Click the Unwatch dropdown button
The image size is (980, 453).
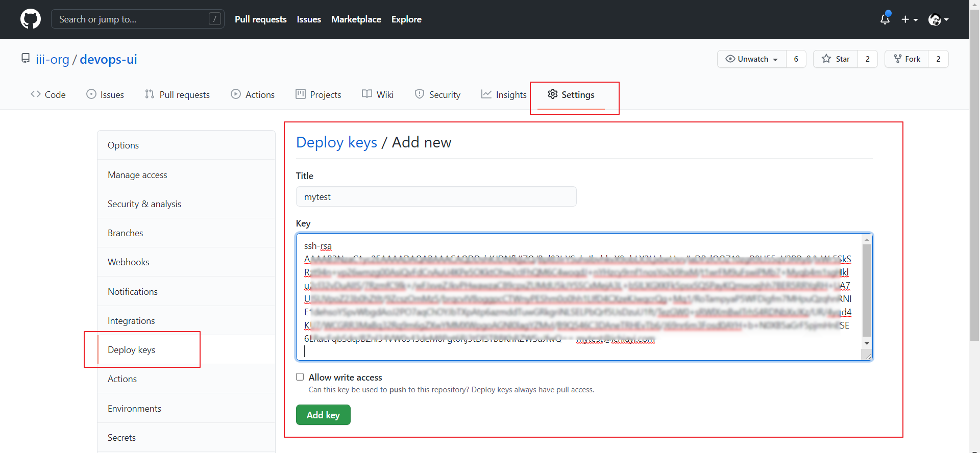click(x=752, y=59)
